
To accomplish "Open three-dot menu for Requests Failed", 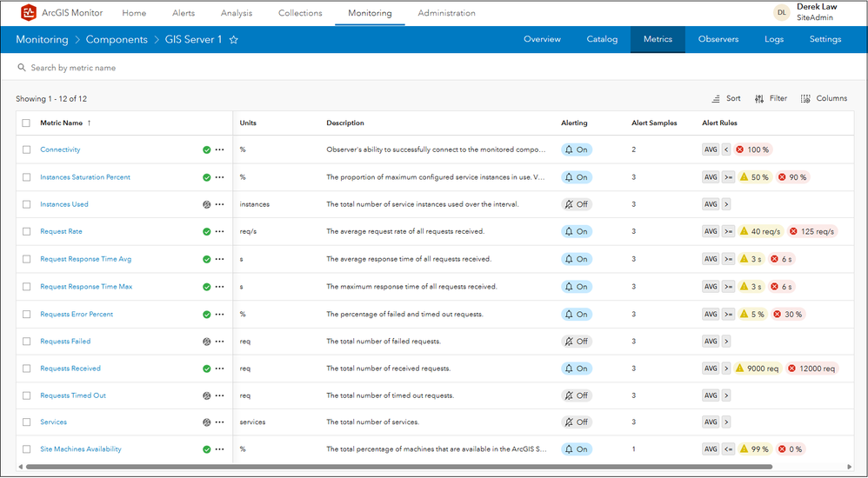I will 220,342.
